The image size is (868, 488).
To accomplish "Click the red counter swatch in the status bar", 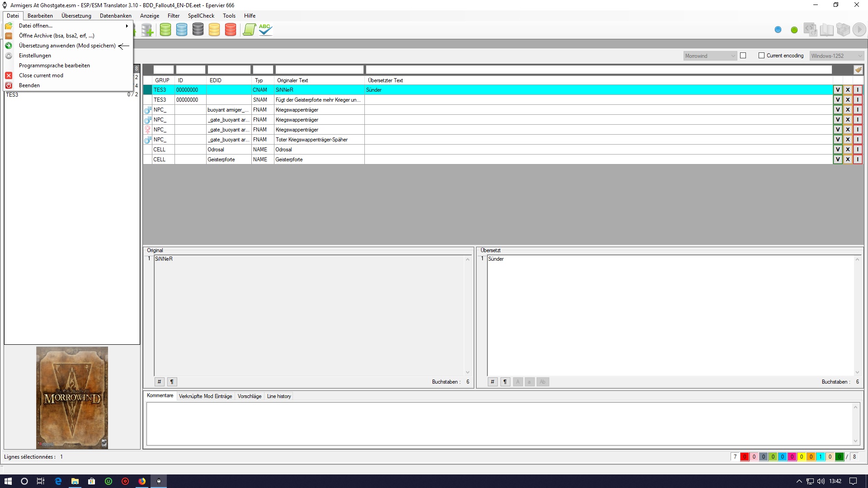I will pos(744,457).
